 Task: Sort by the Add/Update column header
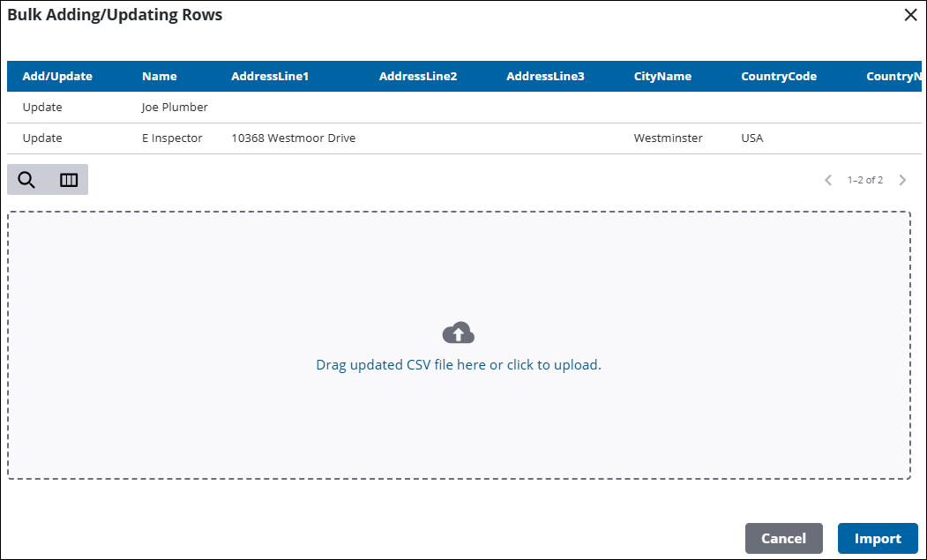point(57,77)
